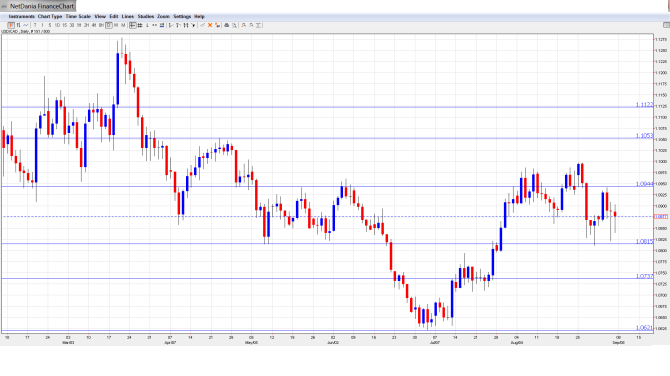Open the Edit menu
The image size is (670, 376).
(x=114, y=16)
